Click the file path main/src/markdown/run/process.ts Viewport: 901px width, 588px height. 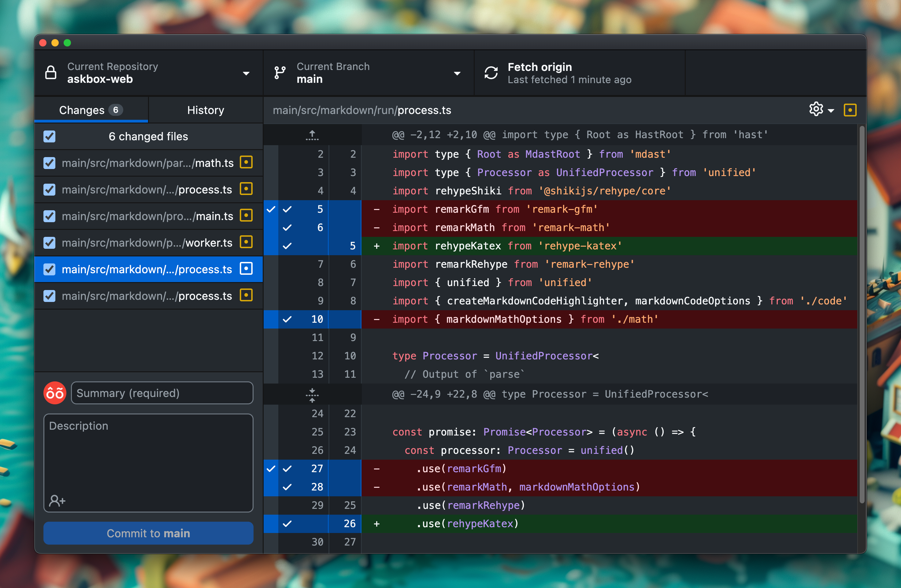click(362, 110)
